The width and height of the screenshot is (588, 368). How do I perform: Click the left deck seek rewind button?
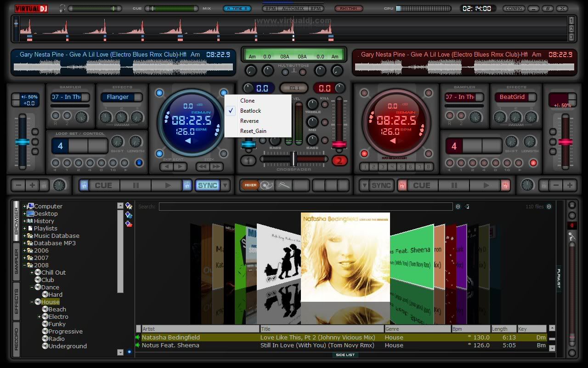[203, 167]
